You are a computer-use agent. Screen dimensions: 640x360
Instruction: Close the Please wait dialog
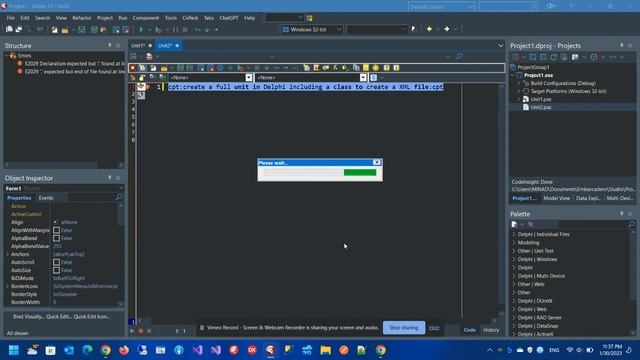[377, 162]
